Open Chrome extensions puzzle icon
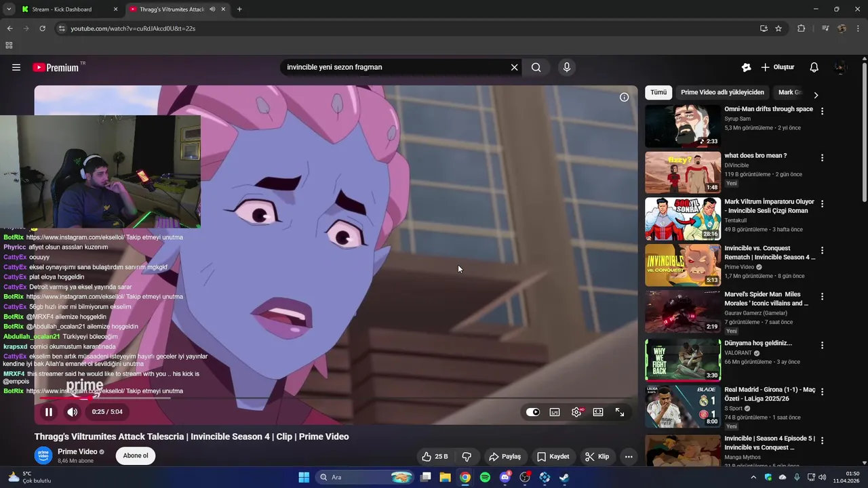The height and width of the screenshot is (488, 868). click(x=802, y=28)
